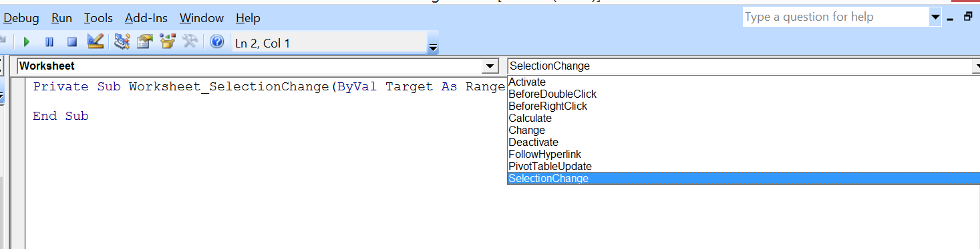980x249 pixels.
Task: Select Activate from the procedure list
Action: (x=744, y=82)
